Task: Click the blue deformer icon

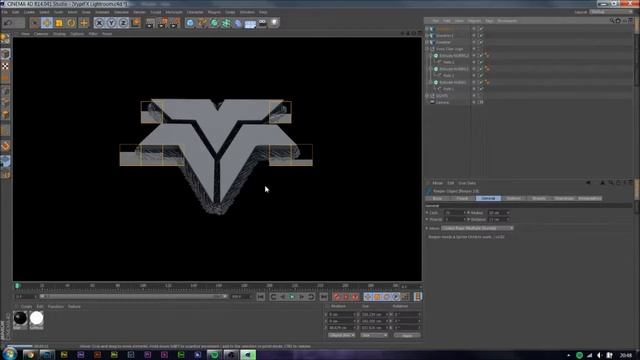Action: click(238, 23)
